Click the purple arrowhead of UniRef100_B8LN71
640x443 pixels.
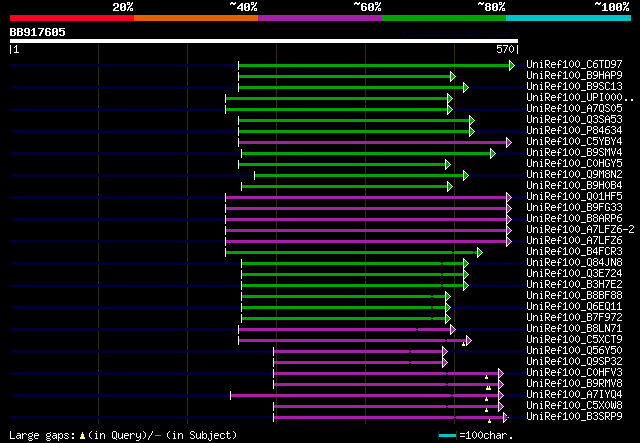coord(453,329)
